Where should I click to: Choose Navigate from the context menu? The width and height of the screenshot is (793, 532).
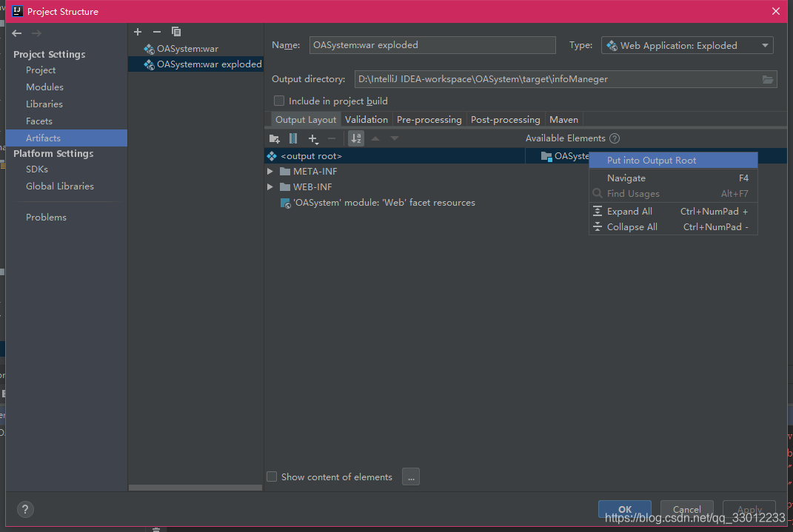coord(673,178)
